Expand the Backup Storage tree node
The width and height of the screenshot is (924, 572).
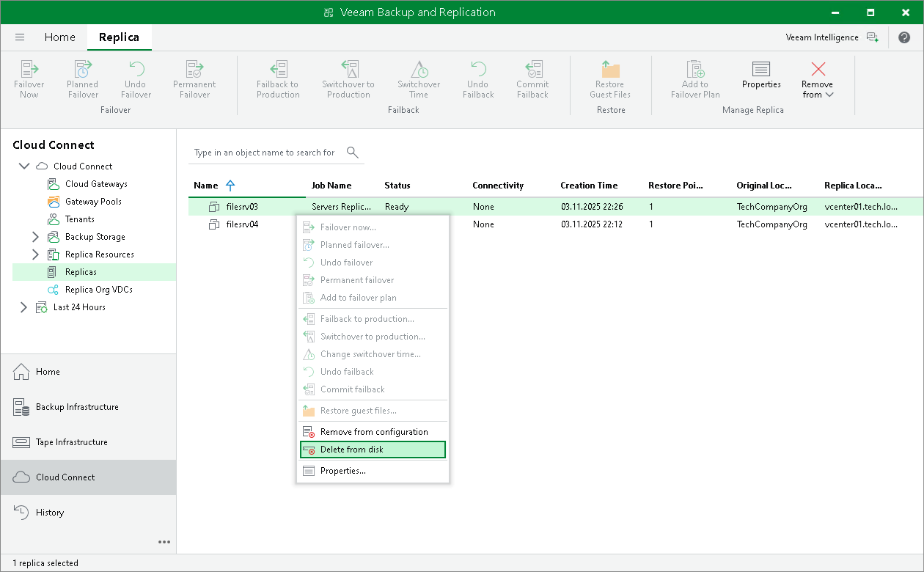(x=36, y=237)
